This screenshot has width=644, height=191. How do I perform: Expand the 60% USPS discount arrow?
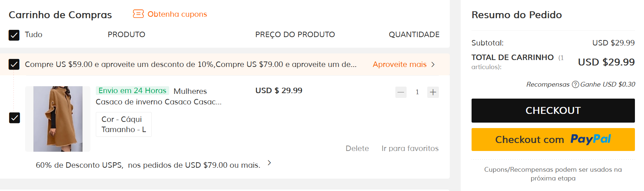pos(269,163)
